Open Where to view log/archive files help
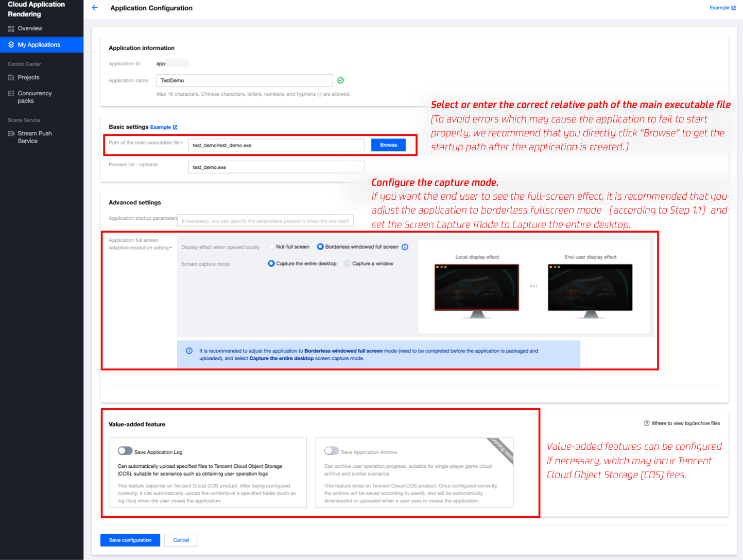 click(x=682, y=424)
